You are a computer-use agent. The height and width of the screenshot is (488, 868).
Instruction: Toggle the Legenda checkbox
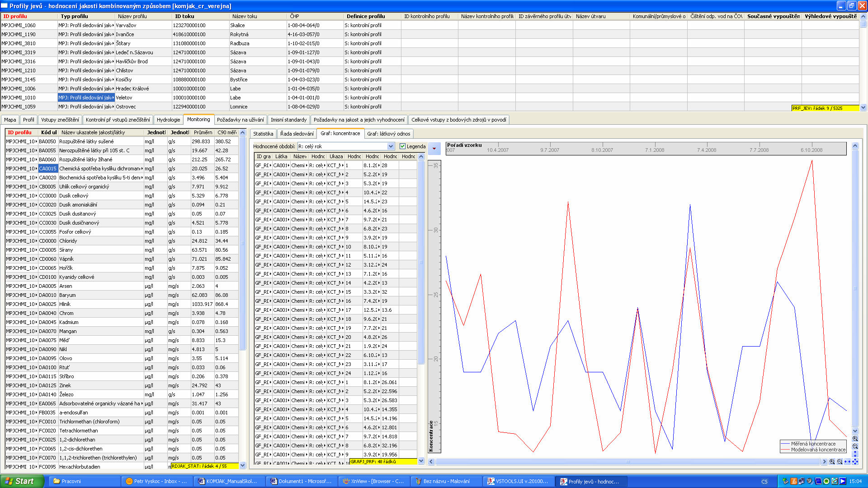pos(402,146)
